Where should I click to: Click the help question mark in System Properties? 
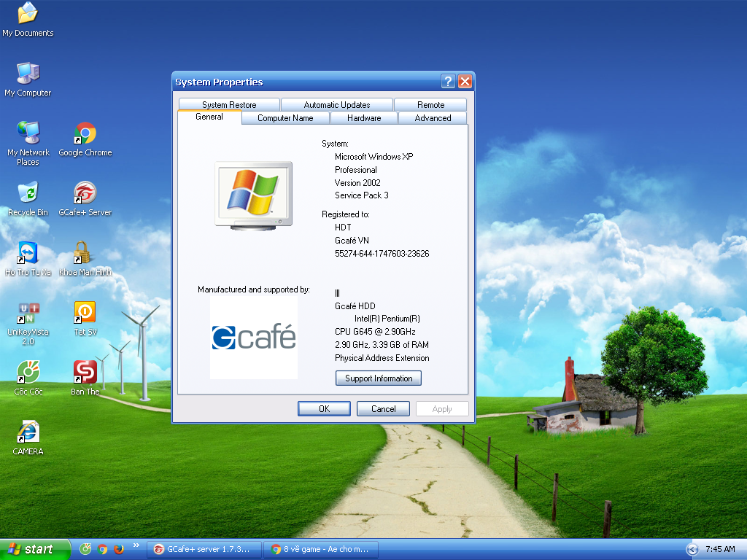(x=448, y=82)
